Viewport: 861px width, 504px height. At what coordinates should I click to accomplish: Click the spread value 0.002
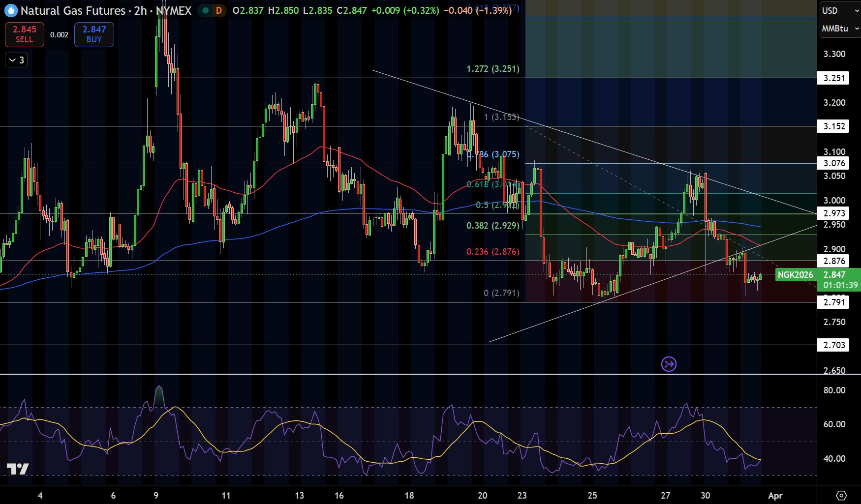(x=59, y=35)
